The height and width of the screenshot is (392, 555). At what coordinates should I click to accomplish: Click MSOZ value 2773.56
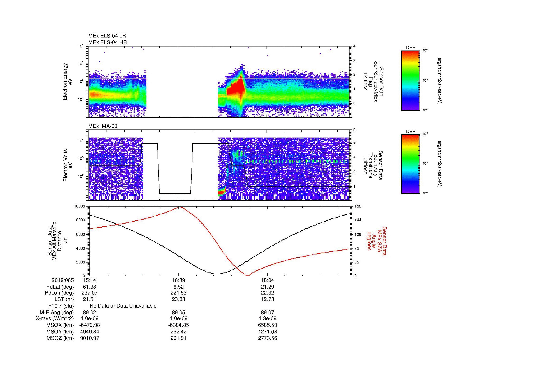(x=268, y=338)
